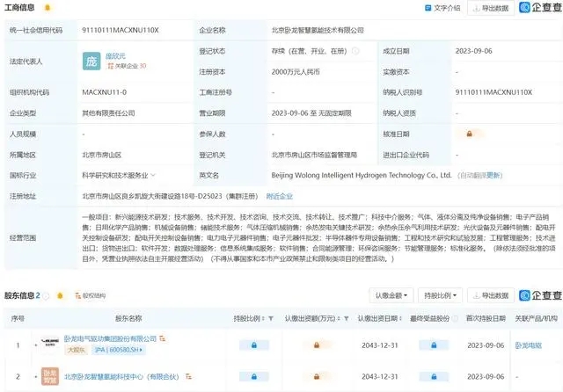The height and width of the screenshot is (392, 563).
Task: Click lock icon in first row 持股比例
Action: point(254,345)
